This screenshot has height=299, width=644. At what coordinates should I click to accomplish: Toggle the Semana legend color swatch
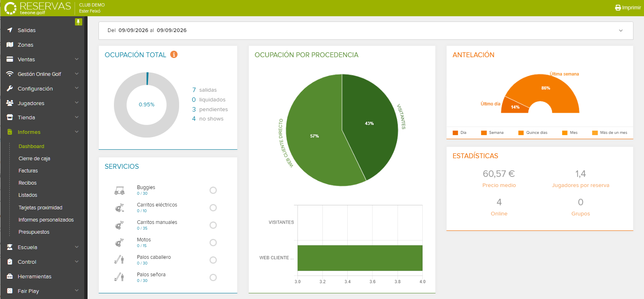pyautogui.click(x=484, y=133)
